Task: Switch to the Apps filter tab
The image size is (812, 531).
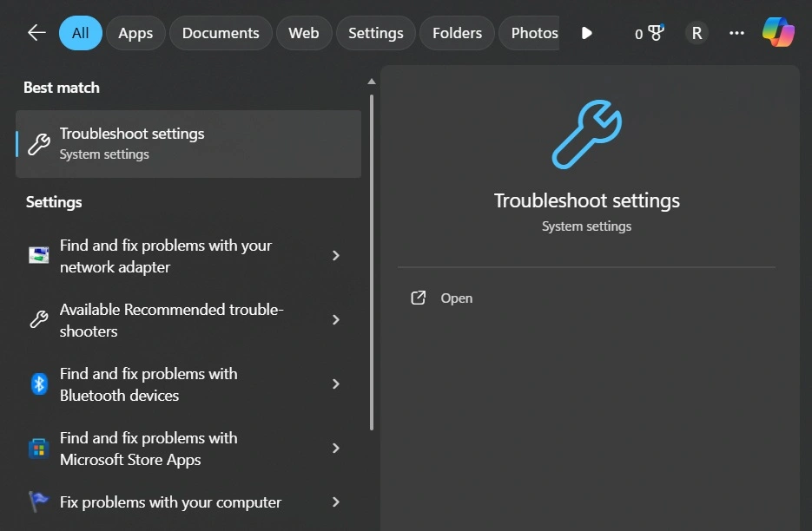Action: point(135,33)
